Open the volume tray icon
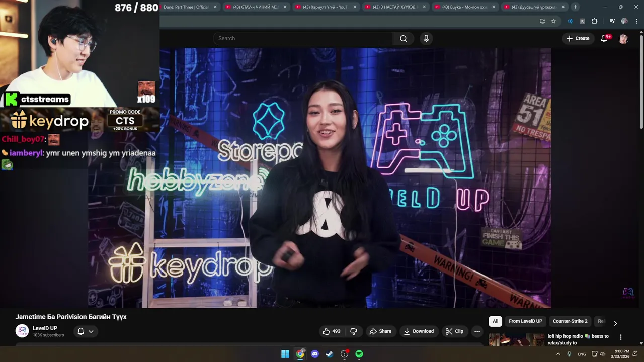The image size is (644, 362). tap(602, 354)
